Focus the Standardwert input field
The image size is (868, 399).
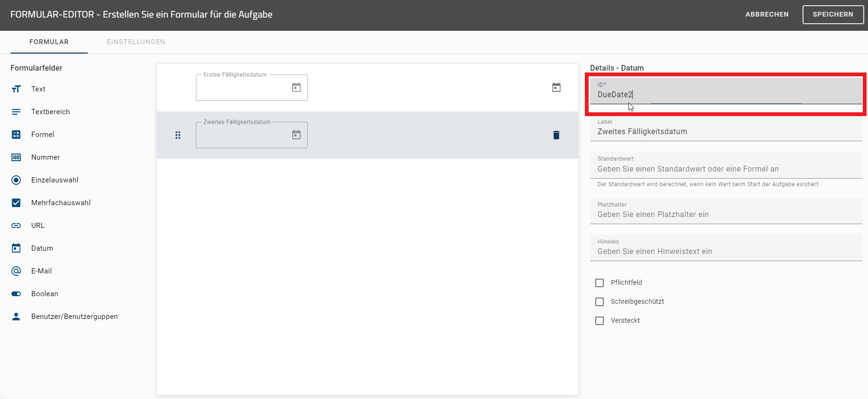click(x=726, y=169)
